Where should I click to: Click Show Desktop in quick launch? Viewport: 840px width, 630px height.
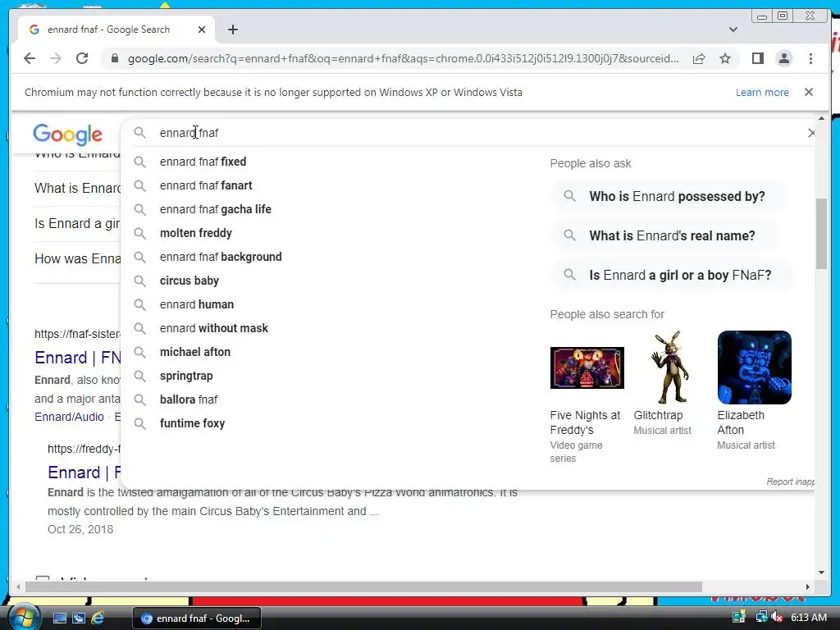[59, 619]
